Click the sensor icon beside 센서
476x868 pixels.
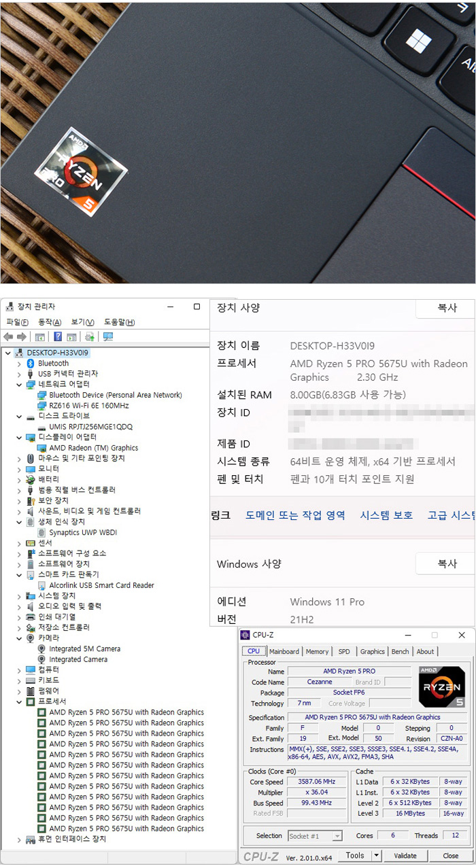(31, 543)
